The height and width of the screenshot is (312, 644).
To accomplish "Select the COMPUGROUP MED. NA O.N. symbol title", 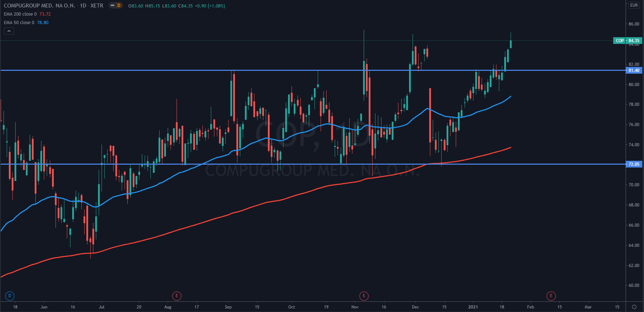I will 40,6.
